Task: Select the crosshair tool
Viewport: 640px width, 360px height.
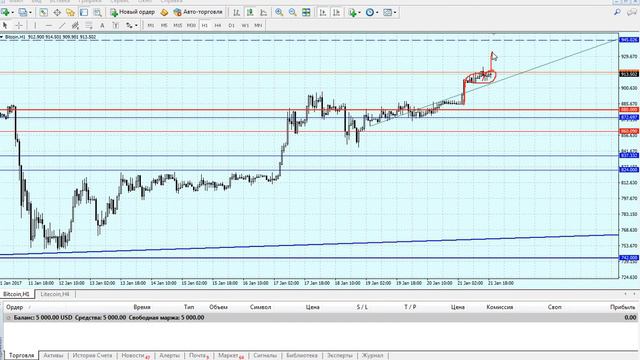Action: (x=19, y=25)
